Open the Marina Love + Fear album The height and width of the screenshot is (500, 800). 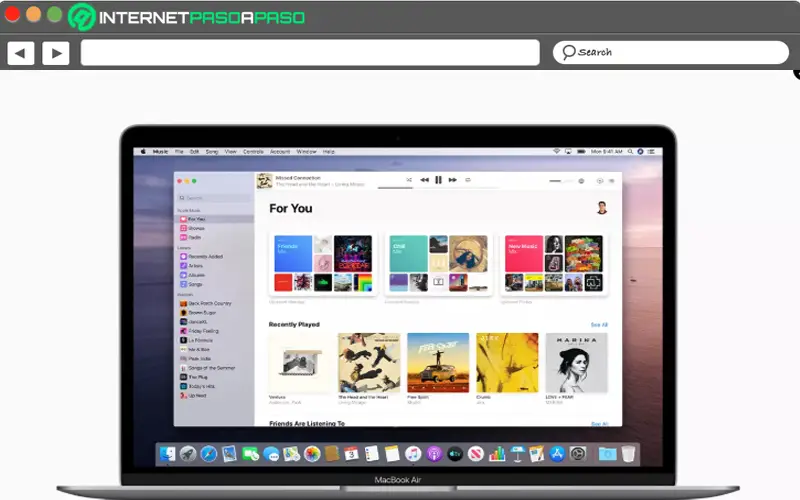pyautogui.click(x=577, y=363)
